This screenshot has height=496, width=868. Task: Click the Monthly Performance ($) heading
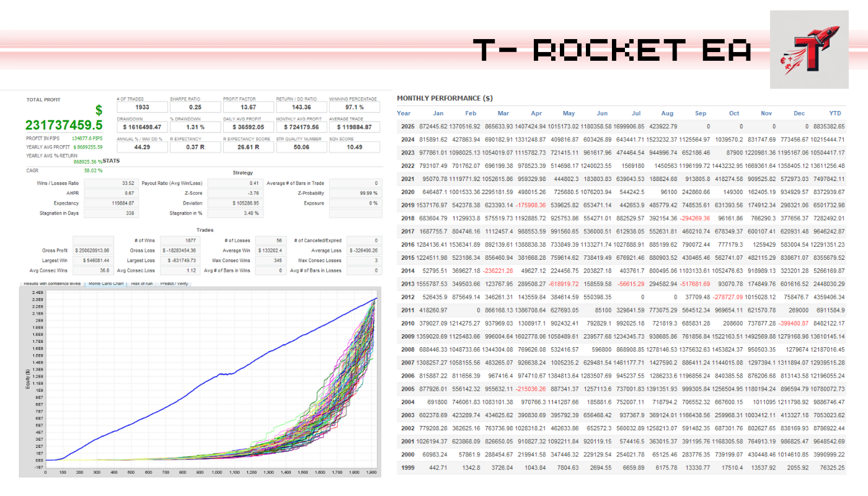tap(445, 99)
